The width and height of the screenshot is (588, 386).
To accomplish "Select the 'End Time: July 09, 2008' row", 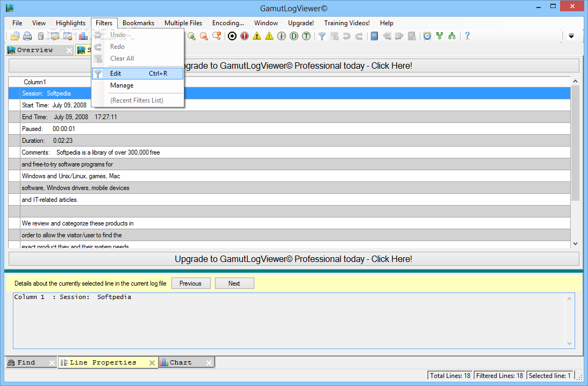I will tap(289, 117).
